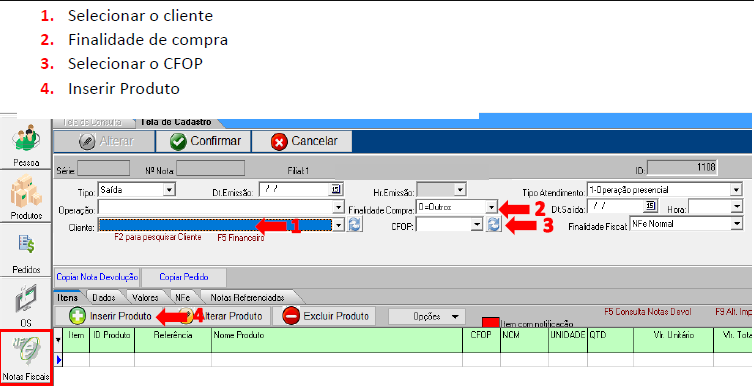The height and width of the screenshot is (390, 754).
Task: Click the Nº Nota input field
Action: 210,168
